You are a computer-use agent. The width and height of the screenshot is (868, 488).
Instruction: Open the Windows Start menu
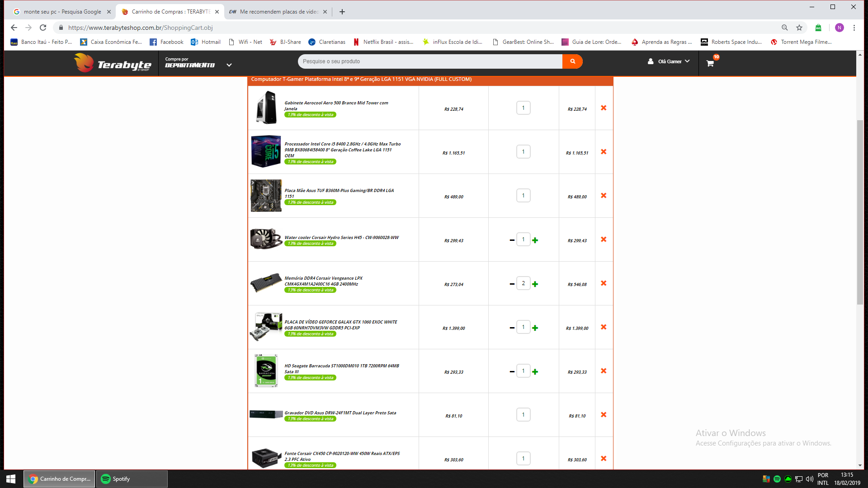pos(11,479)
